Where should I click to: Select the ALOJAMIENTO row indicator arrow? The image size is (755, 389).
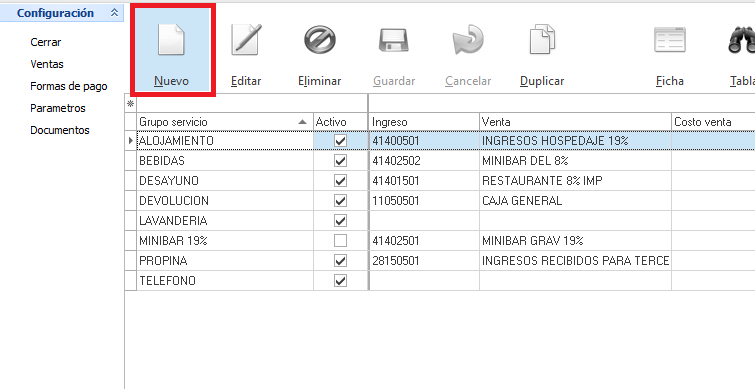tap(130, 141)
